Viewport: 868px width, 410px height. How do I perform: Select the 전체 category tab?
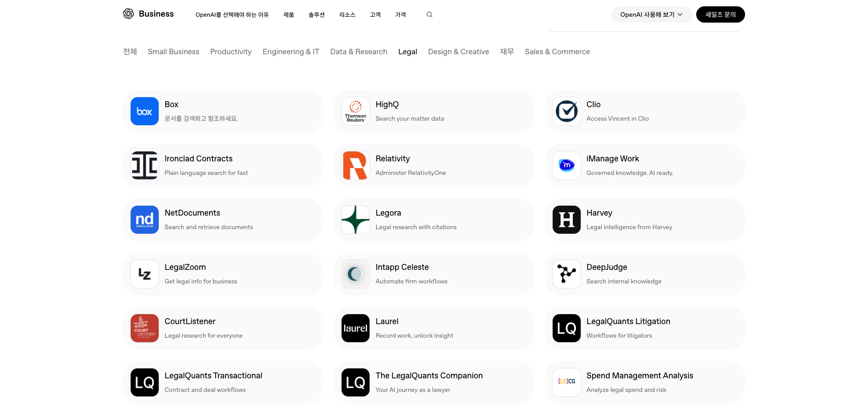pos(130,52)
